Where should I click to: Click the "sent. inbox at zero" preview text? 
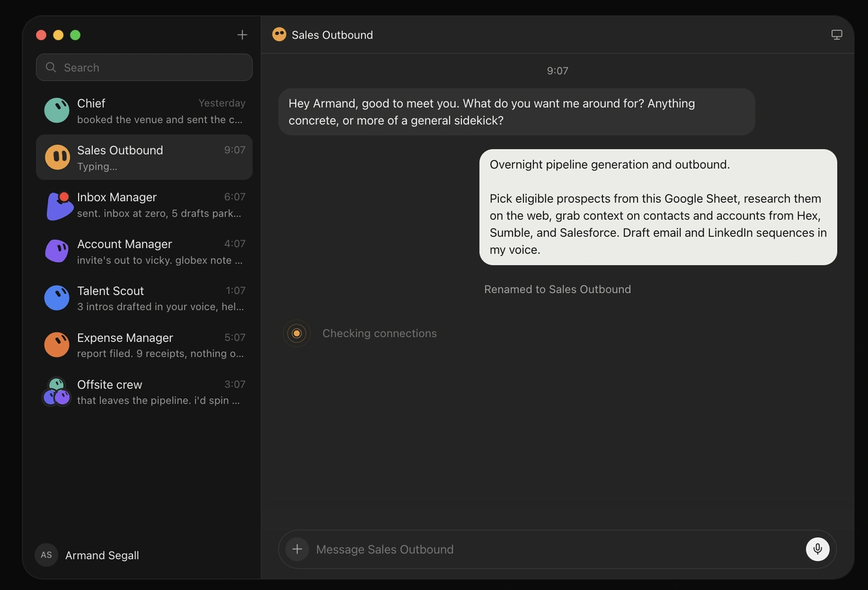[159, 213]
